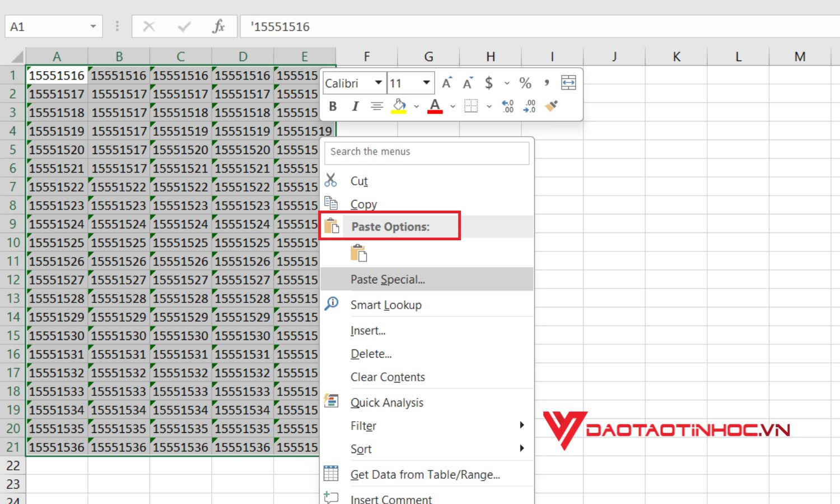Select column K header
Screen dimensions: 840x504
[676, 57]
